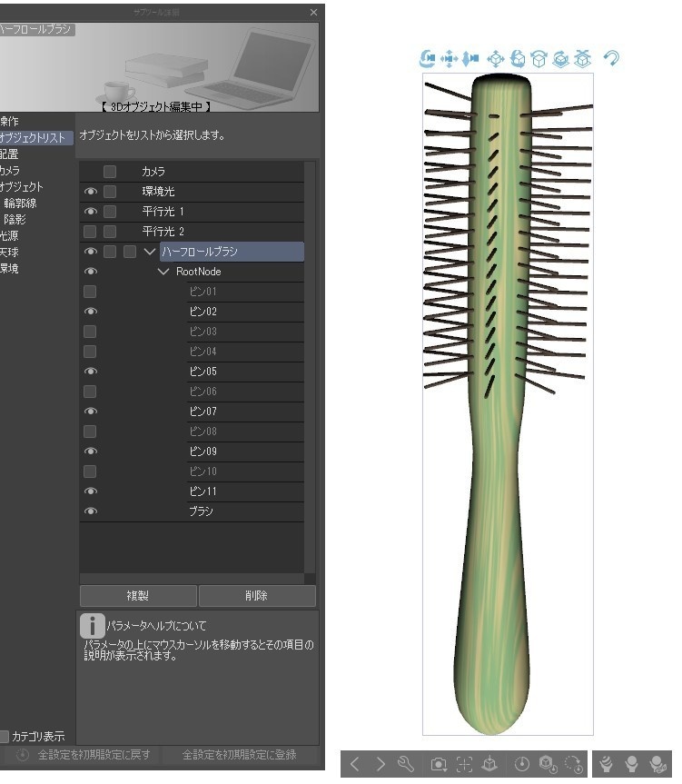Open the 輪郭線 category
This screenshot has width=682, height=784.
pos(20,203)
